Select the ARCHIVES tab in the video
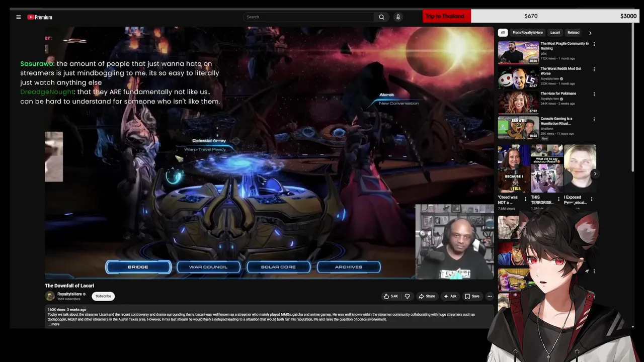644x362 pixels. [x=349, y=267]
